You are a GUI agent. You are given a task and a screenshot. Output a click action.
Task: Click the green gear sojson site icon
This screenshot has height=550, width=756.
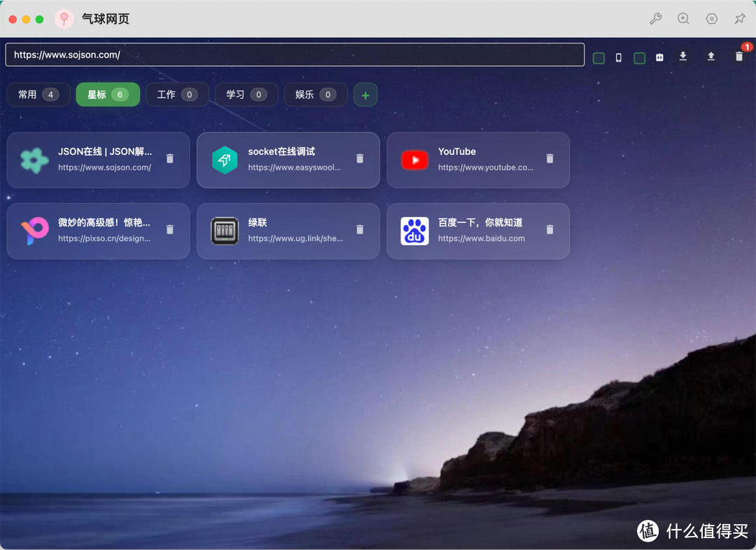[35, 160]
